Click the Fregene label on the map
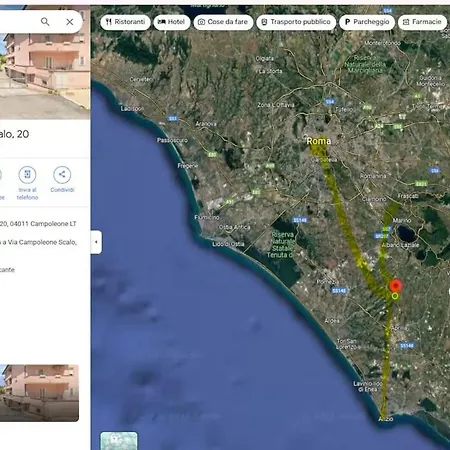The height and width of the screenshot is (450, 450). point(188,166)
